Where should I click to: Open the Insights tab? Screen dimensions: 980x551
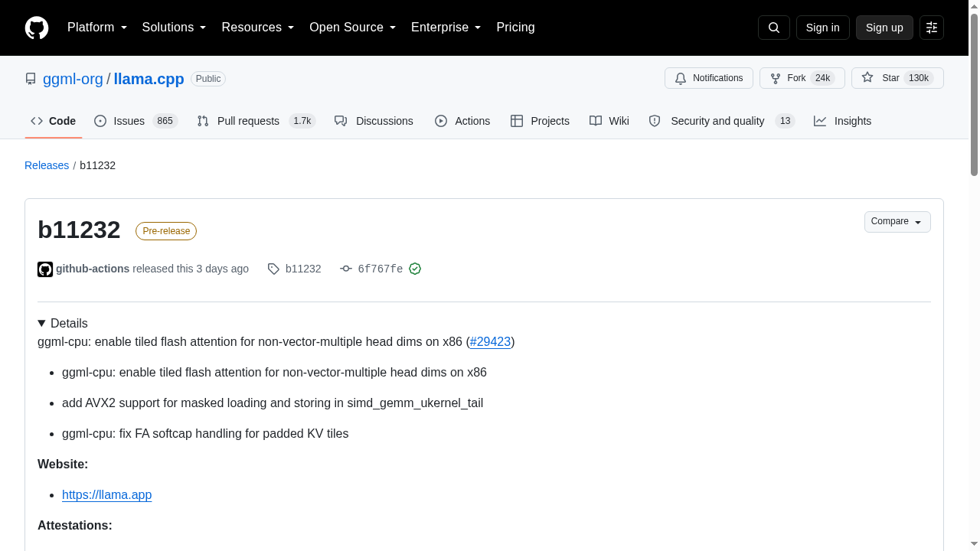tap(843, 121)
